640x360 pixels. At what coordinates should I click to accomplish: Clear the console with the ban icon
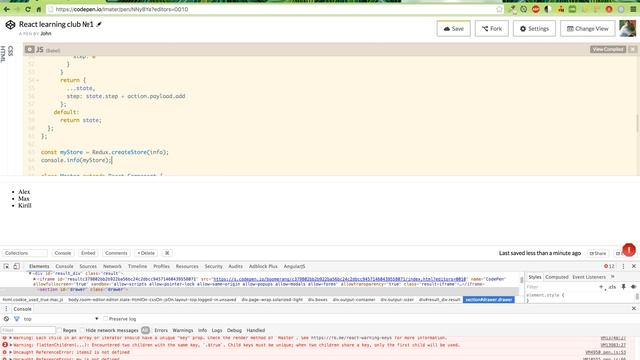(6, 319)
